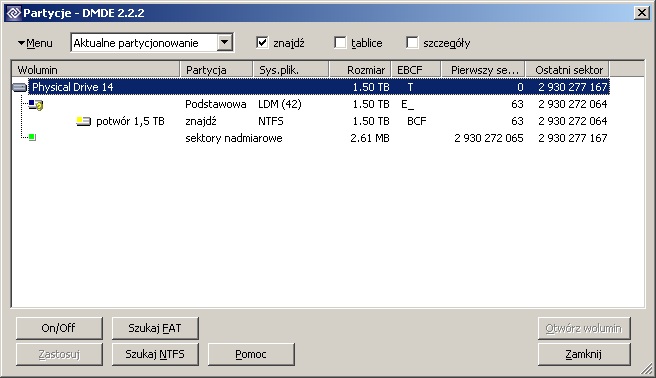This screenshot has height=378, width=656.
Task: Click the LDM partition icon with shield
Action: [36, 105]
